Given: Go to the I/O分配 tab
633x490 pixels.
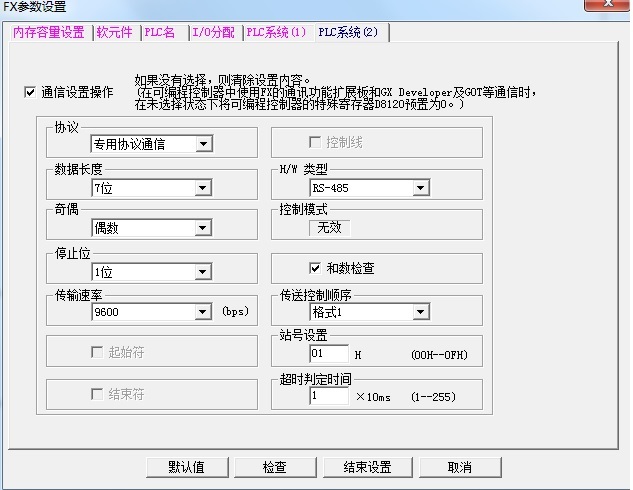Looking at the screenshot, I should [x=213, y=32].
